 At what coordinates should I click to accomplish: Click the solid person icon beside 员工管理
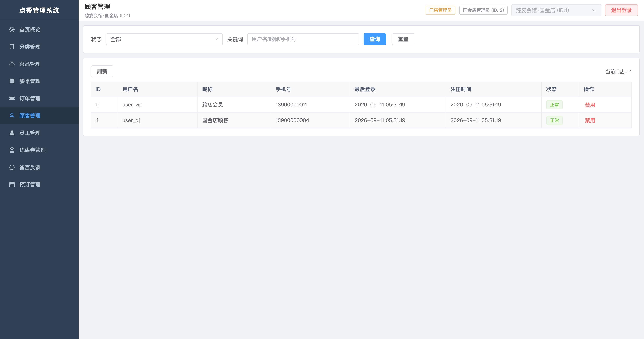[x=12, y=133]
